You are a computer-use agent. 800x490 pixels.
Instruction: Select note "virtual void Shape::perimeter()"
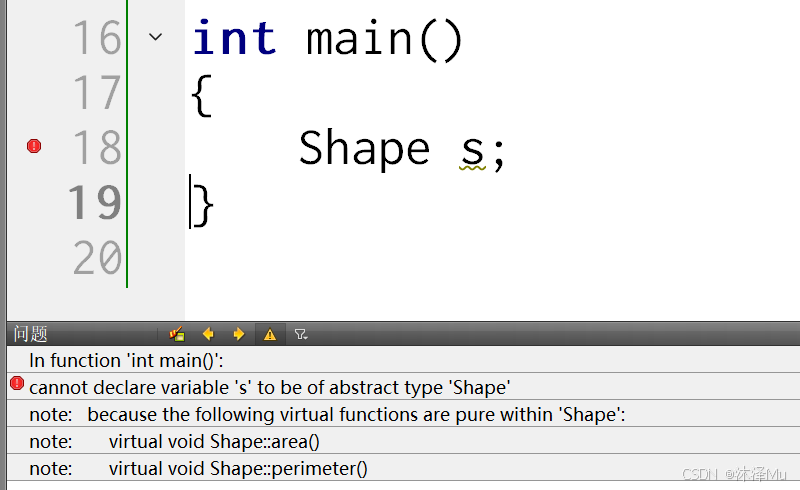403,468
